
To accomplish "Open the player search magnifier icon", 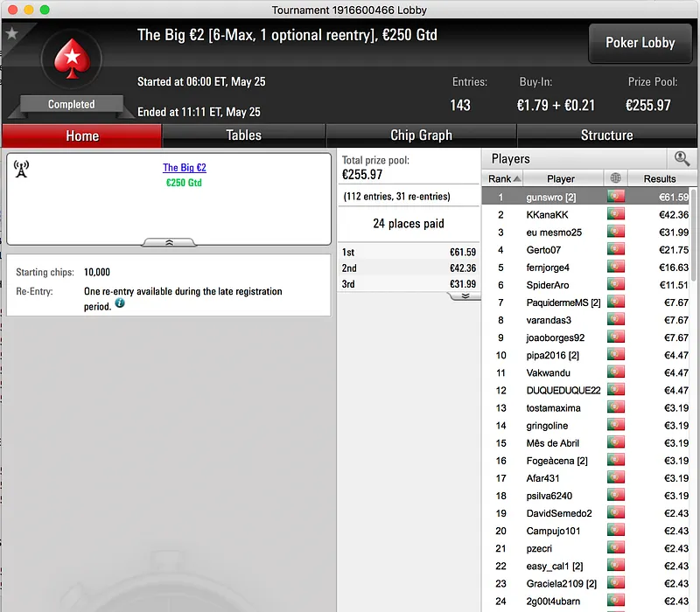I will (x=682, y=158).
